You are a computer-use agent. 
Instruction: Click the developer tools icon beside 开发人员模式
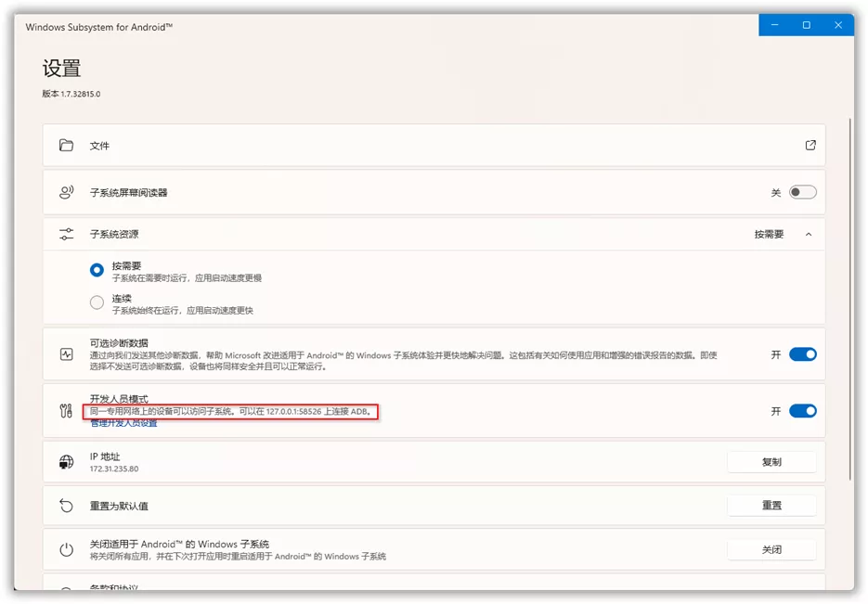(x=67, y=410)
